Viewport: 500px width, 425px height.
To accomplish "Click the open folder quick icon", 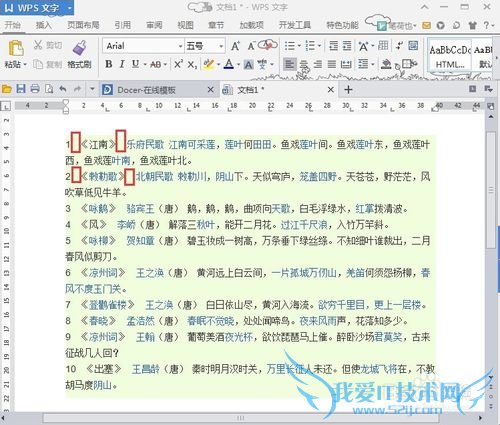I will [x=7, y=89].
